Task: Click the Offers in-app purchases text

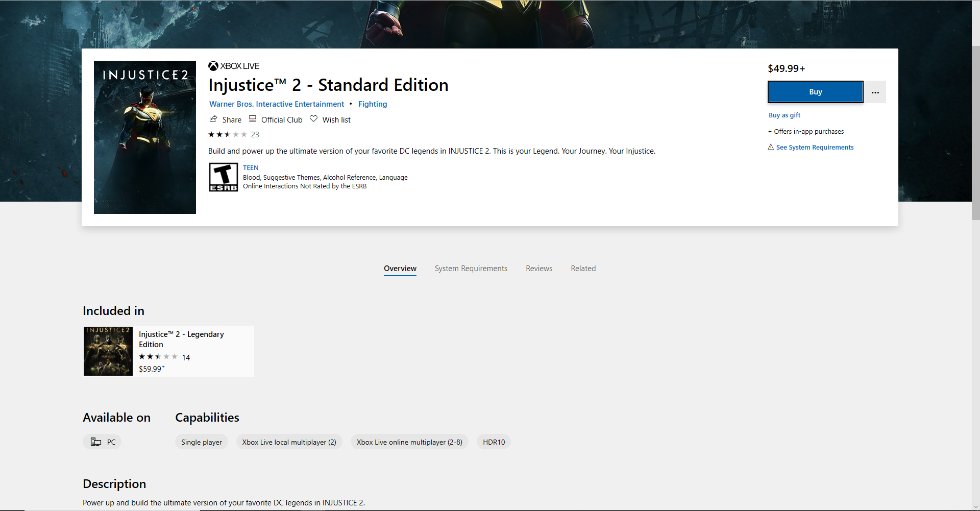Action: coord(806,132)
